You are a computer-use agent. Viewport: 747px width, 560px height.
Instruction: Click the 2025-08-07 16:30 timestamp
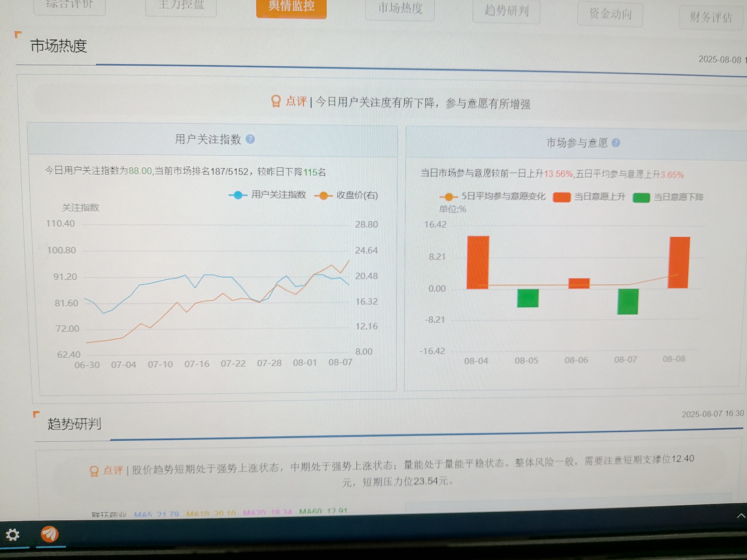click(713, 414)
